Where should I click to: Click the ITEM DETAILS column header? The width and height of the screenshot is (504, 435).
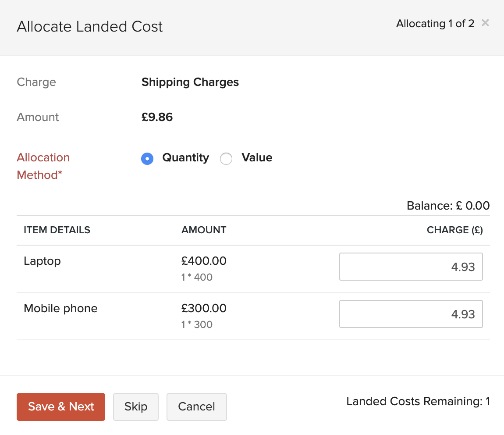point(57,230)
